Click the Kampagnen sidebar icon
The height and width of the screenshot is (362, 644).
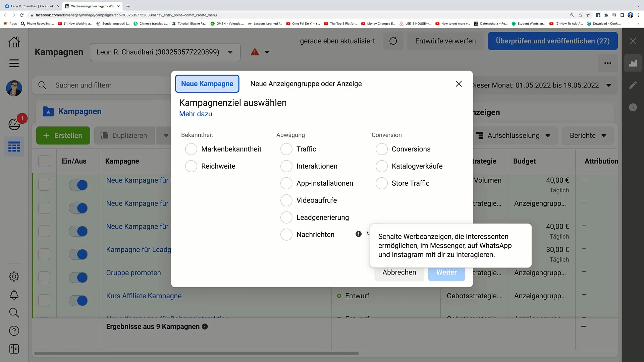[14, 147]
